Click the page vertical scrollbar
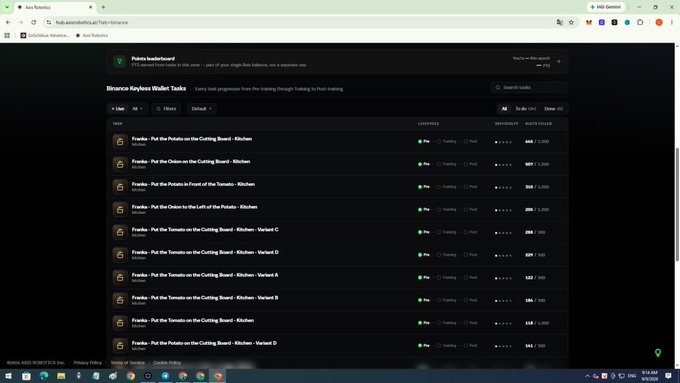The width and height of the screenshot is (680, 383). tap(677, 204)
